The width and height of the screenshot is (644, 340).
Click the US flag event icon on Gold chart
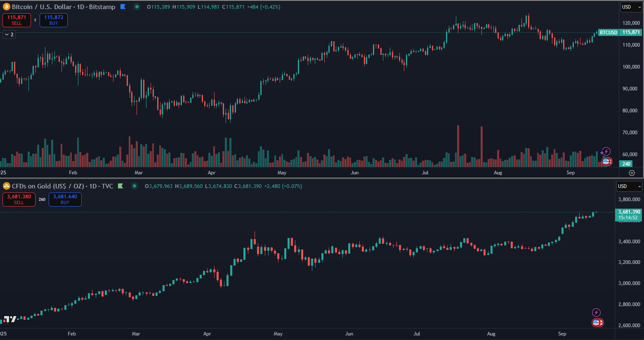[x=597, y=322]
